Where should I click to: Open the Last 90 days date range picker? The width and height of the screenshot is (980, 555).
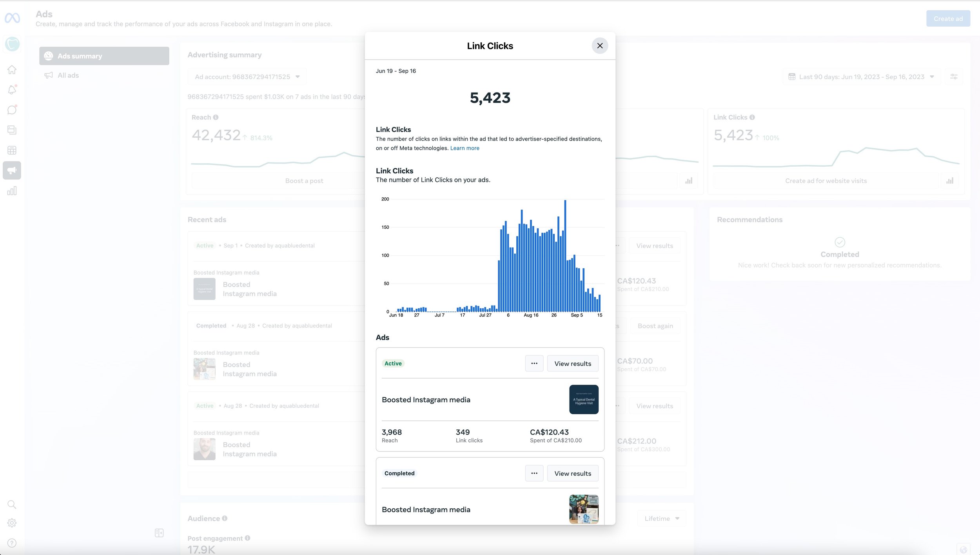(861, 77)
